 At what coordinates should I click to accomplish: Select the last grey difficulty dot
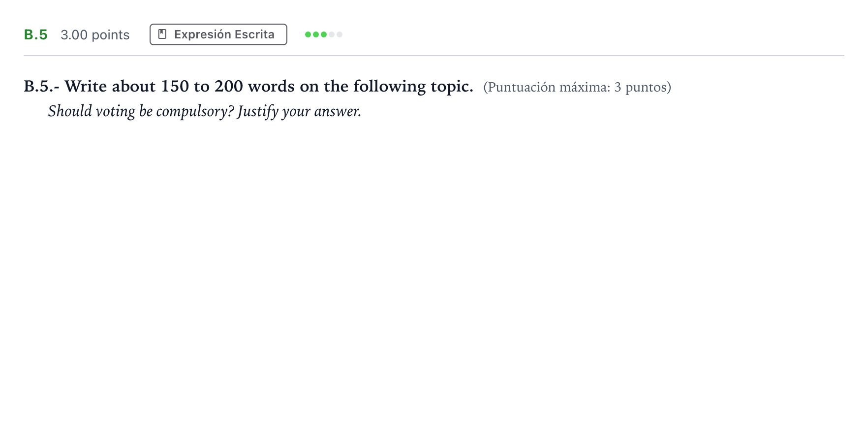[340, 34]
